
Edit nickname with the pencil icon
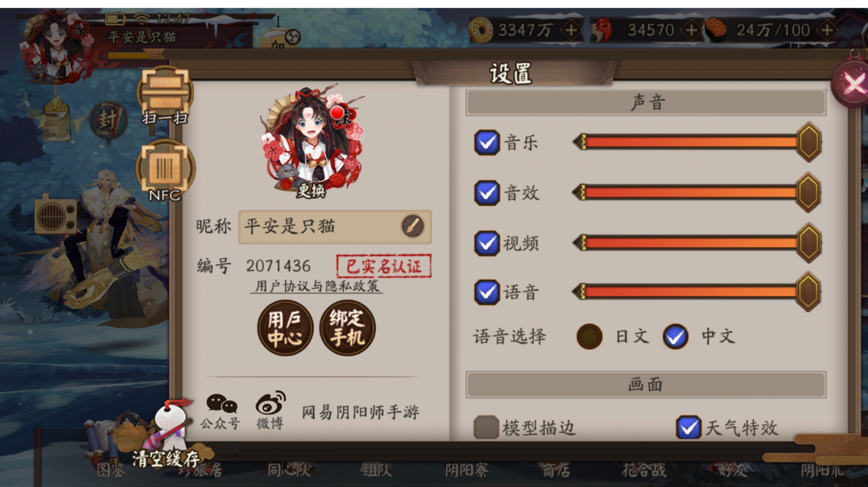(413, 227)
